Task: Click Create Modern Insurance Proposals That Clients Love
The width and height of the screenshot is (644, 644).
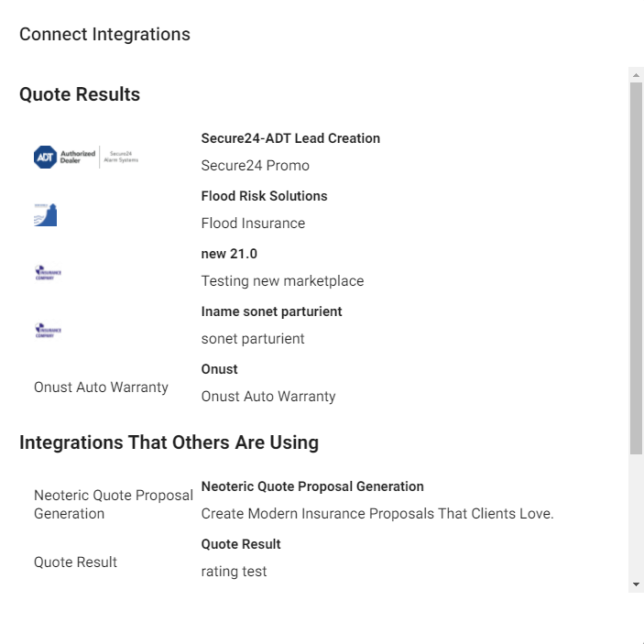Action: pyautogui.click(x=377, y=513)
